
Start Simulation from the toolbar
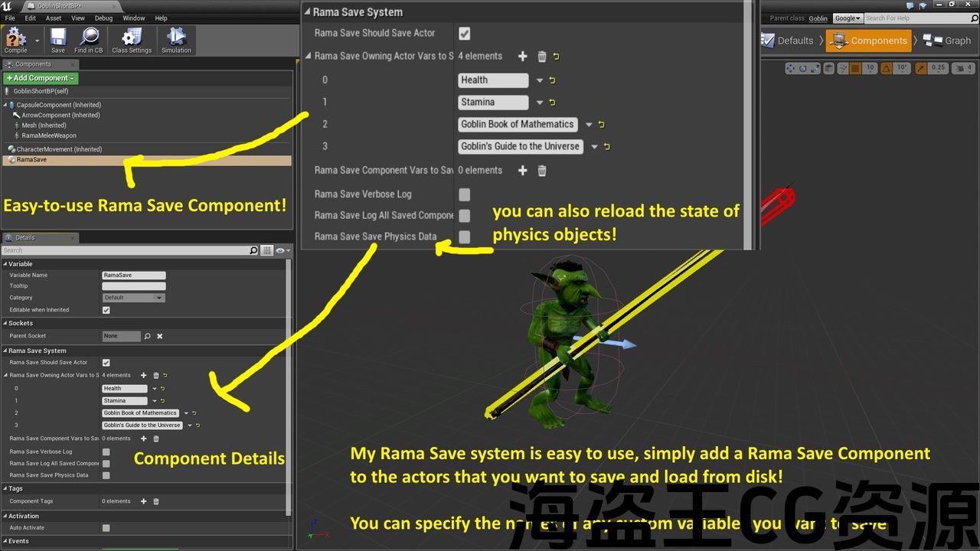176,39
